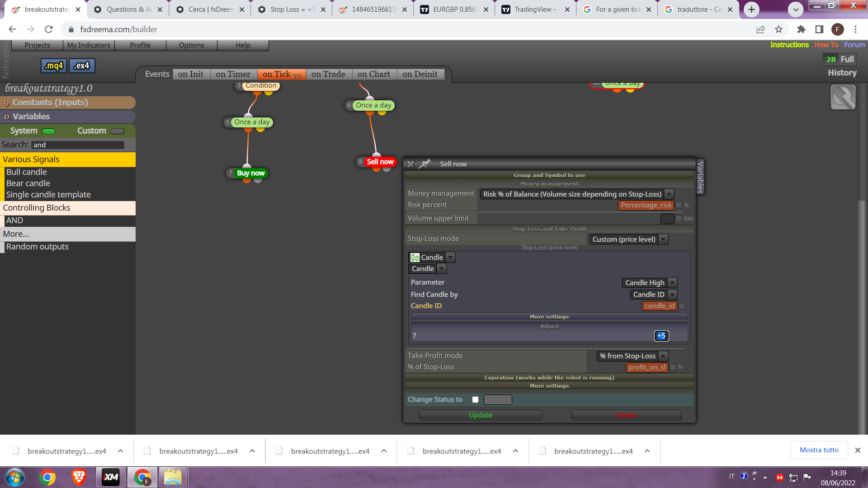
Task: Select Once a day block number 5
Action: [x=252, y=122]
